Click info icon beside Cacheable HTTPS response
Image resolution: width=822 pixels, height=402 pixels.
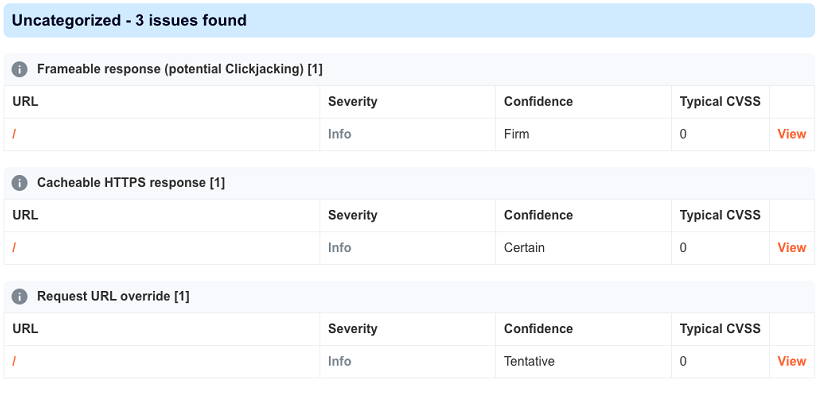pos(19,183)
